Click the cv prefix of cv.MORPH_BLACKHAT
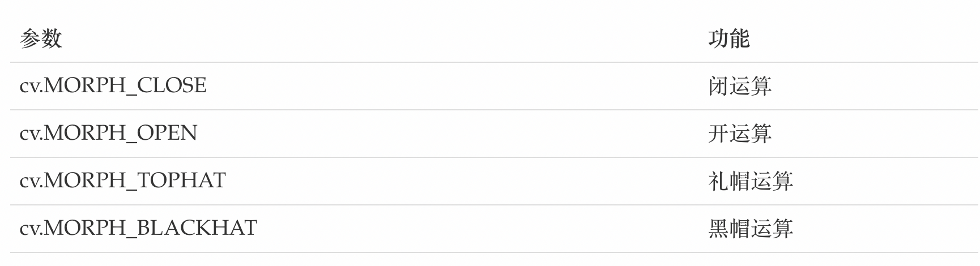The image size is (980, 266). (27, 230)
